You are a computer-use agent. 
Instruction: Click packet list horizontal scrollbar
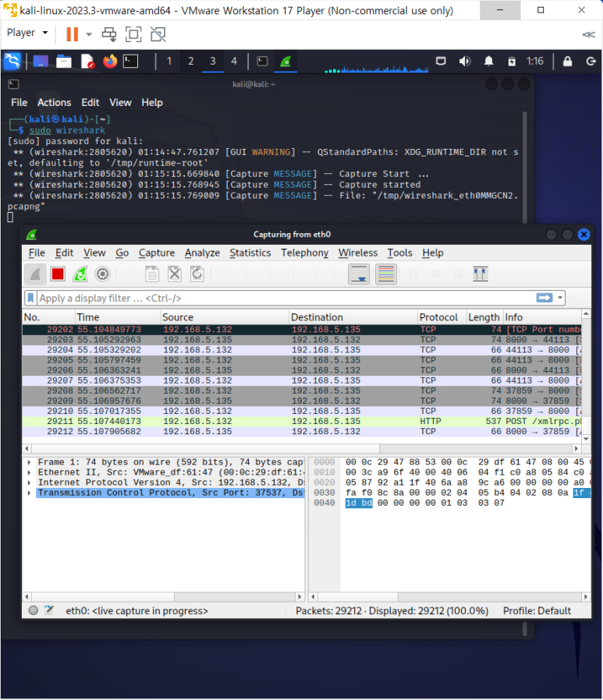tap(302, 448)
